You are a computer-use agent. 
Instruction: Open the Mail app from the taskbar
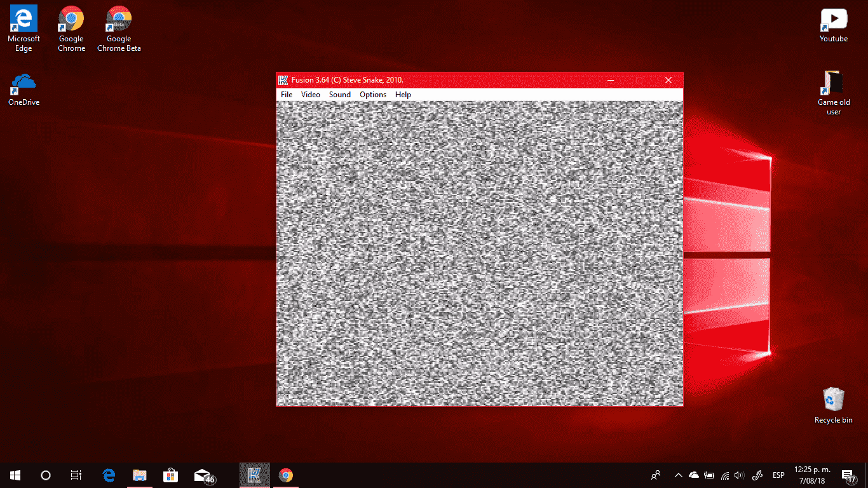[x=203, y=475]
